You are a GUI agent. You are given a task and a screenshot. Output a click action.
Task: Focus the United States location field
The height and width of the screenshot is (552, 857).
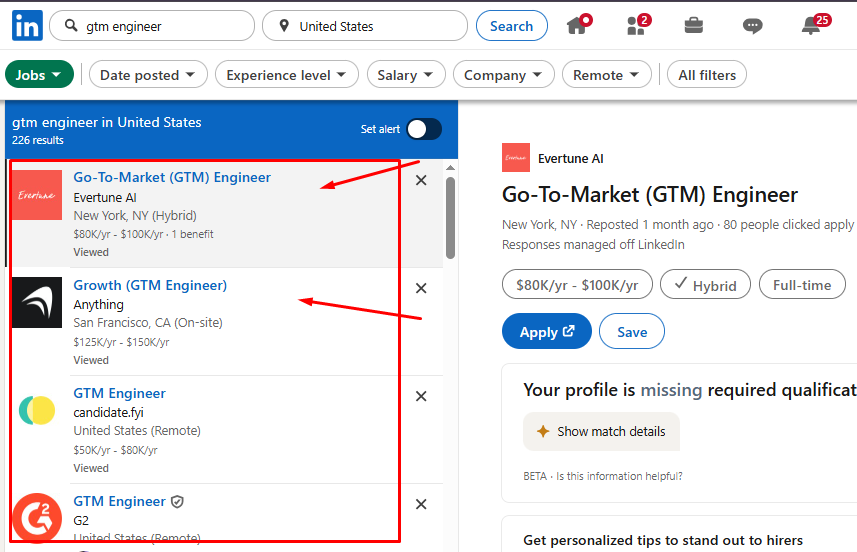point(365,26)
